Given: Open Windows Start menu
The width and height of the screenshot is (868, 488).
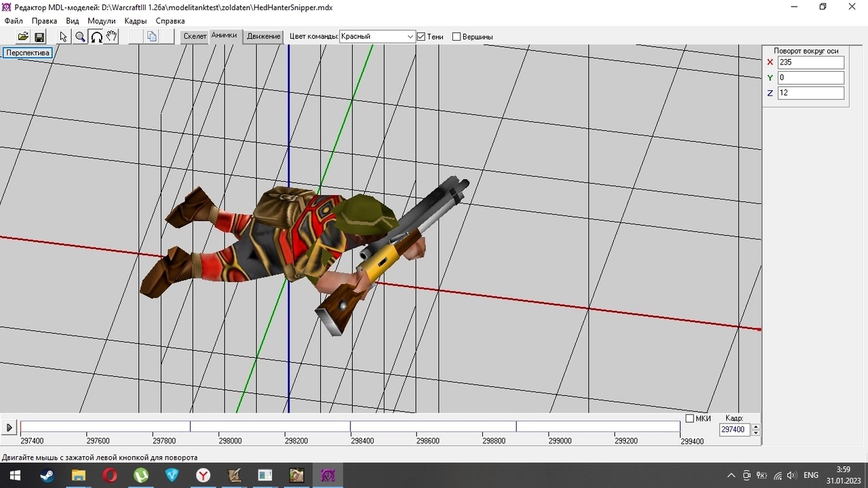Looking at the screenshot, I should pos(15,475).
